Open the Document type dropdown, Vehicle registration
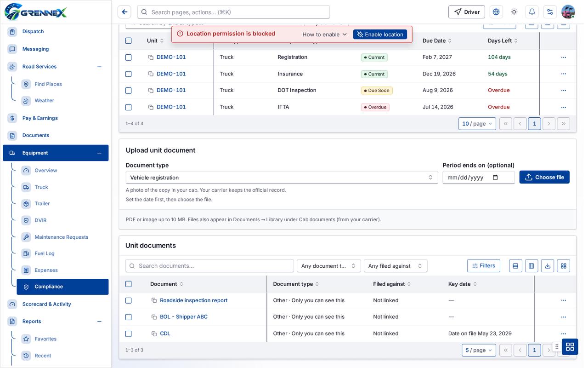588x368 pixels. click(282, 178)
